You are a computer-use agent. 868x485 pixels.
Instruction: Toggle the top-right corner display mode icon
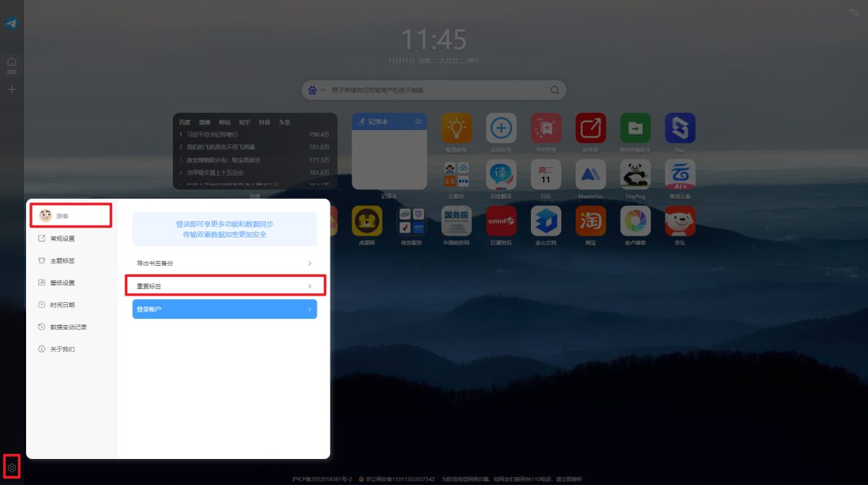(854, 12)
